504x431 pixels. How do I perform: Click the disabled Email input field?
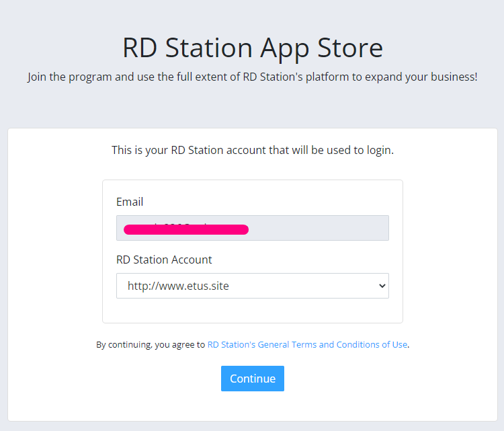[252, 228]
